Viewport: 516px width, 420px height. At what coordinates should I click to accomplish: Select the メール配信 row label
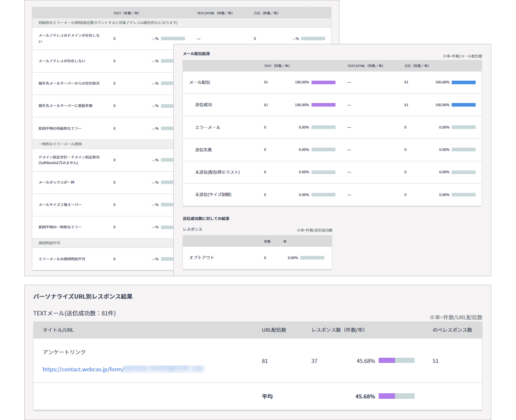tap(199, 82)
